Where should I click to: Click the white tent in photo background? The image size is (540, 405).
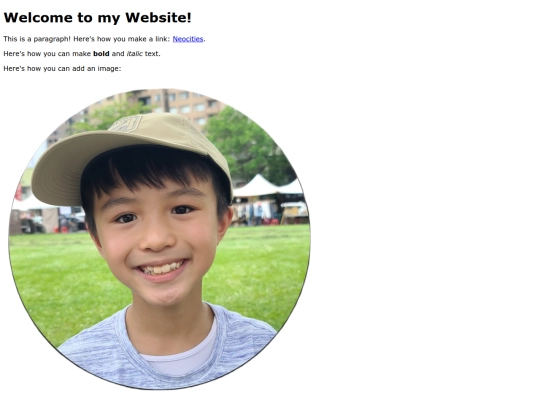tap(258, 186)
